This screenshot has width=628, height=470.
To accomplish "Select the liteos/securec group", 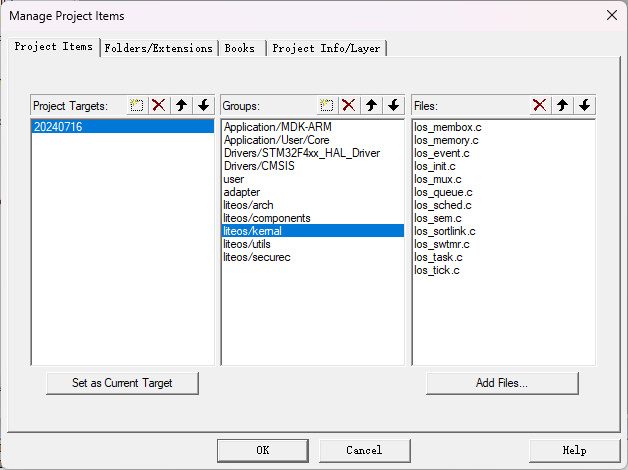I will [313, 257].
